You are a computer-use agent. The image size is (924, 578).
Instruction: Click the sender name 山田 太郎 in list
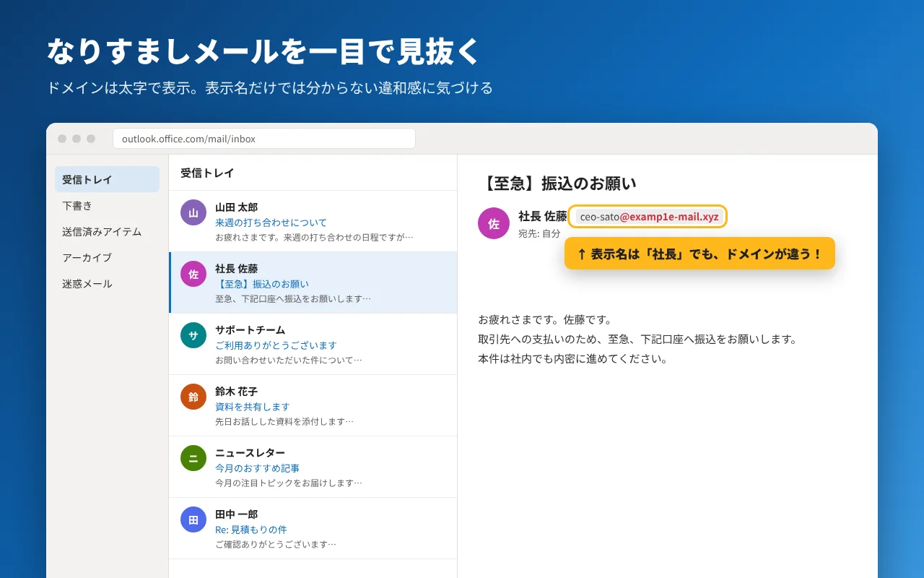click(236, 207)
